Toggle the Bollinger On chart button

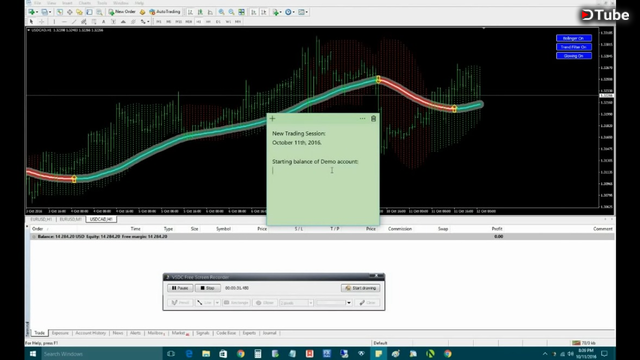(574, 38)
